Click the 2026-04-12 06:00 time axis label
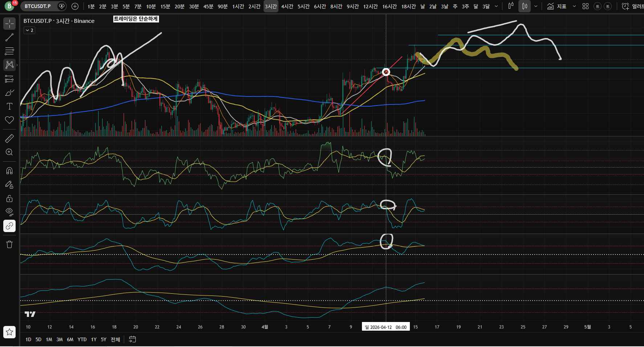 coord(386,327)
